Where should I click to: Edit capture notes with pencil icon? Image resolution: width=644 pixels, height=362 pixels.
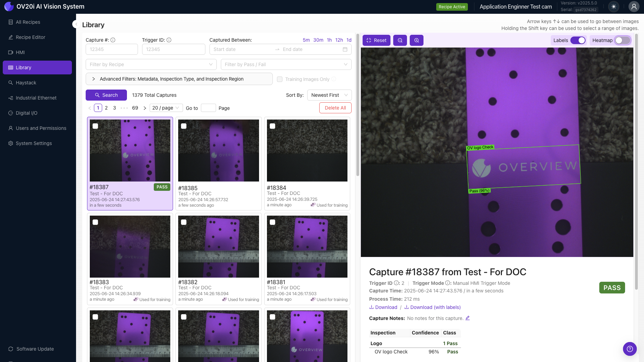[x=468, y=318]
